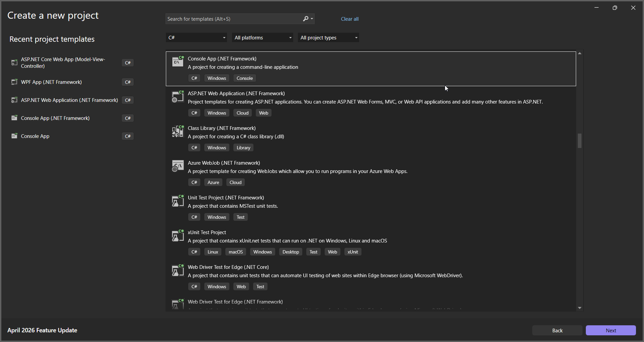Open the All project types dropdown

tap(328, 37)
